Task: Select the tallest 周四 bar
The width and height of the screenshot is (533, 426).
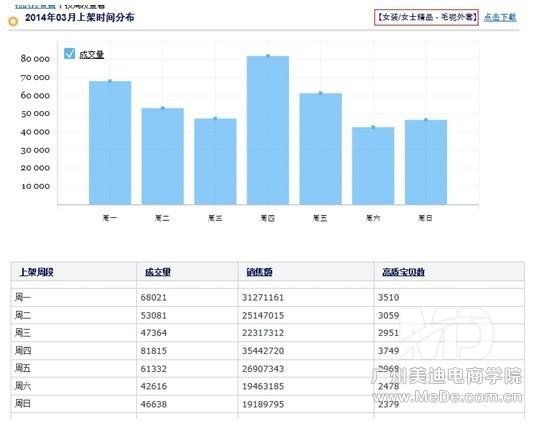Action: click(268, 130)
